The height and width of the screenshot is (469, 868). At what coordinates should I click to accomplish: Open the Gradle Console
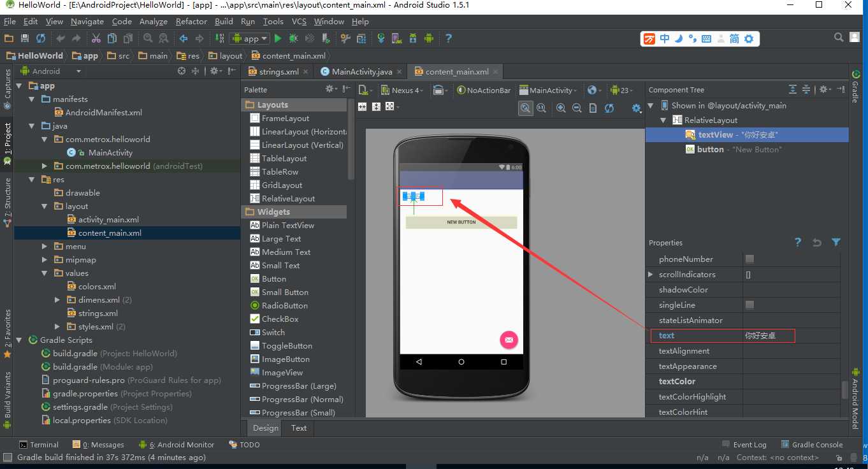[812, 444]
